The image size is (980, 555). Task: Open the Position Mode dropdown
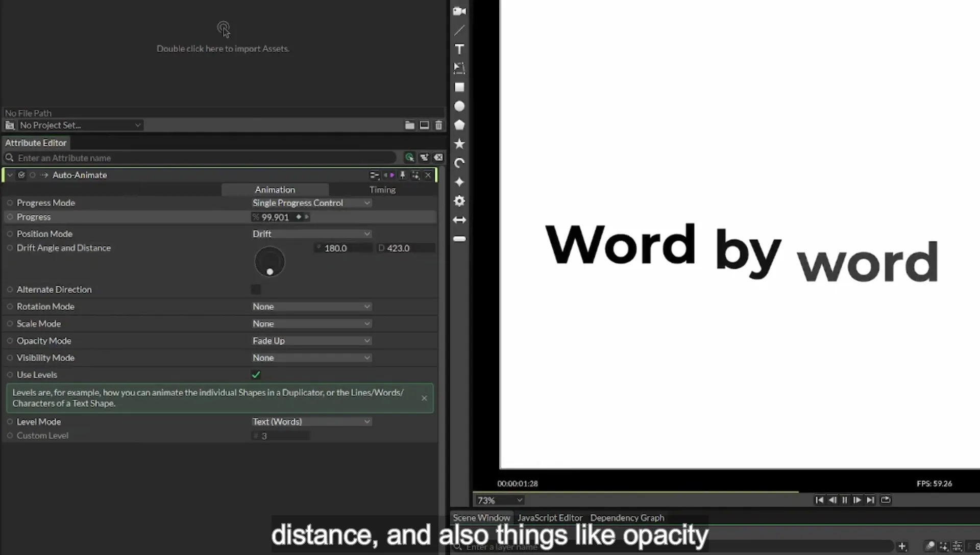coord(311,234)
